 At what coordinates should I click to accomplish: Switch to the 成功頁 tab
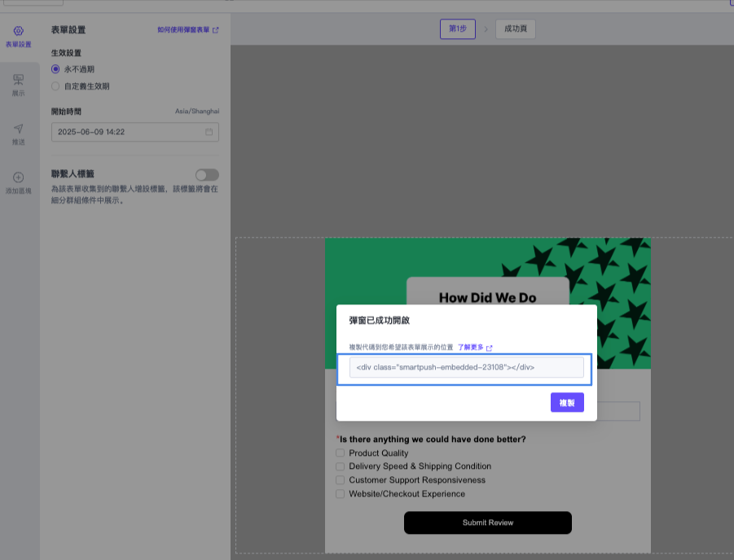(515, 29)
